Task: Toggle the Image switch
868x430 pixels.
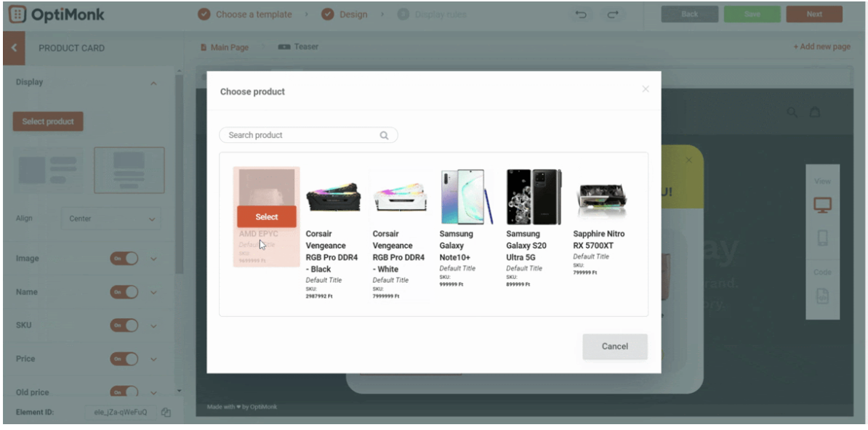Action: (x=124, y=259)
